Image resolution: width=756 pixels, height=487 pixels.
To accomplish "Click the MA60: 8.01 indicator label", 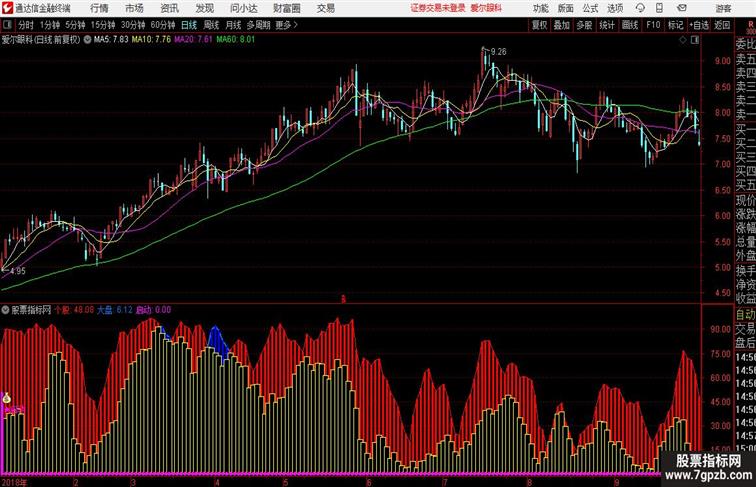I will tap(235, 40).
